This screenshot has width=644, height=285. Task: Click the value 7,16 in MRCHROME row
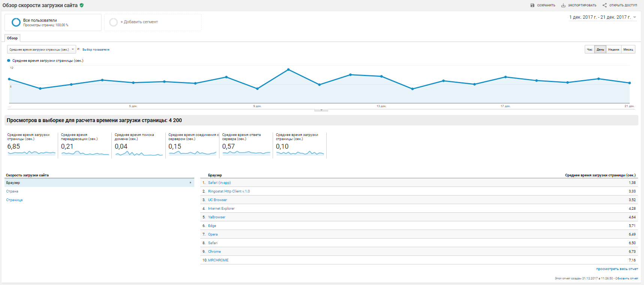[x=632, y=260]
